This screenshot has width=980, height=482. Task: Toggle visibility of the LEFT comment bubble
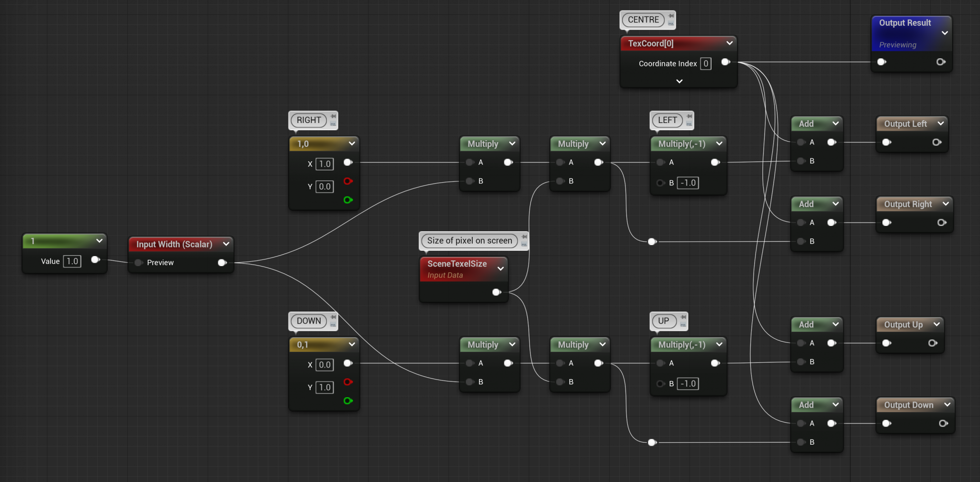pyautogui.click(x=689, y=123)
